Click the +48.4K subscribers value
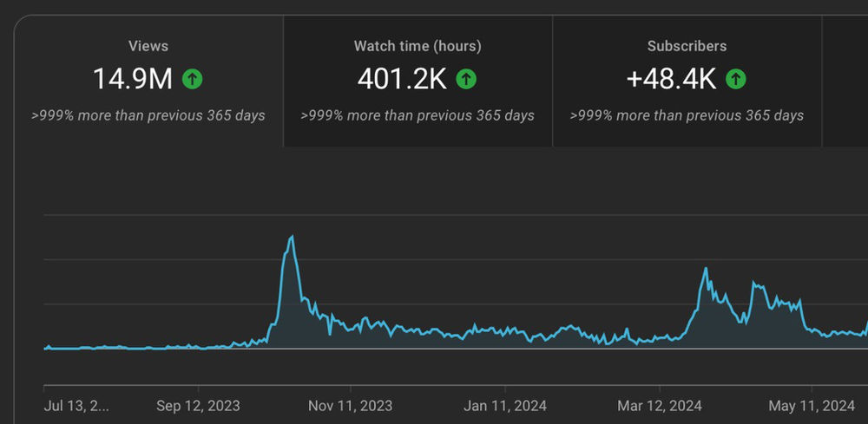Screen dimensions: 868x424 pos(672,79)
